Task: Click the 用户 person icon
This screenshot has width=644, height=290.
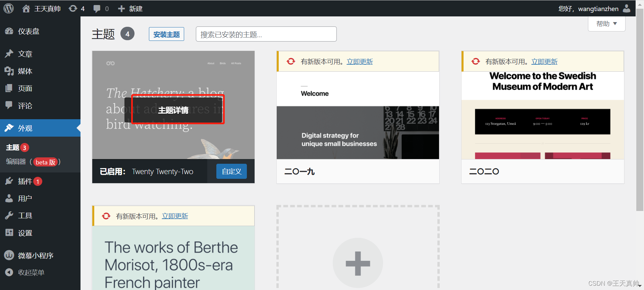Action: click(x=9, y=198)
